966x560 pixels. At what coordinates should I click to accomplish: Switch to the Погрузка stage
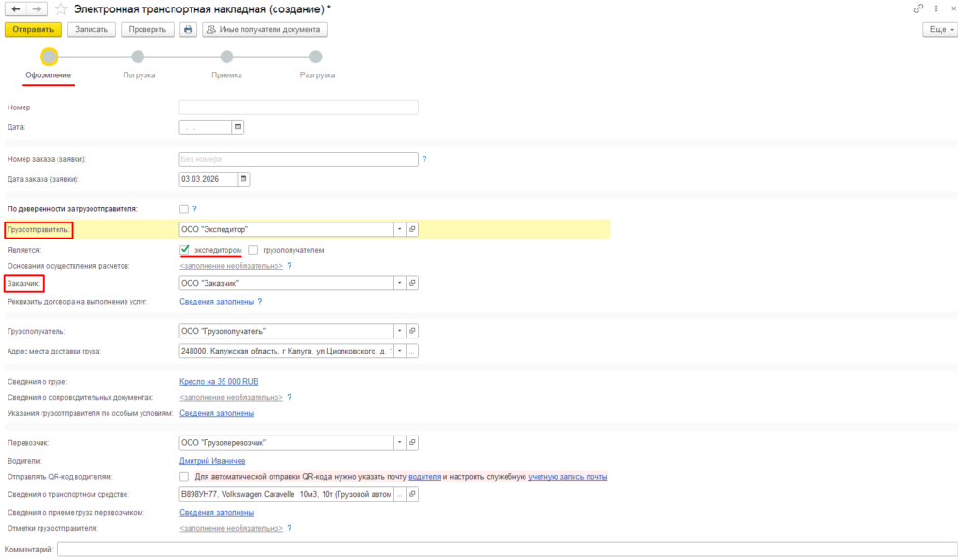138,57
